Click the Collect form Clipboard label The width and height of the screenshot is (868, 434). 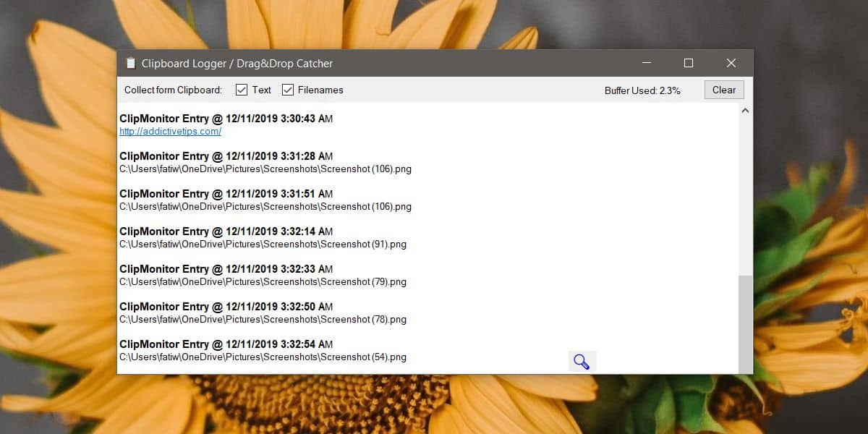point(173,90)
